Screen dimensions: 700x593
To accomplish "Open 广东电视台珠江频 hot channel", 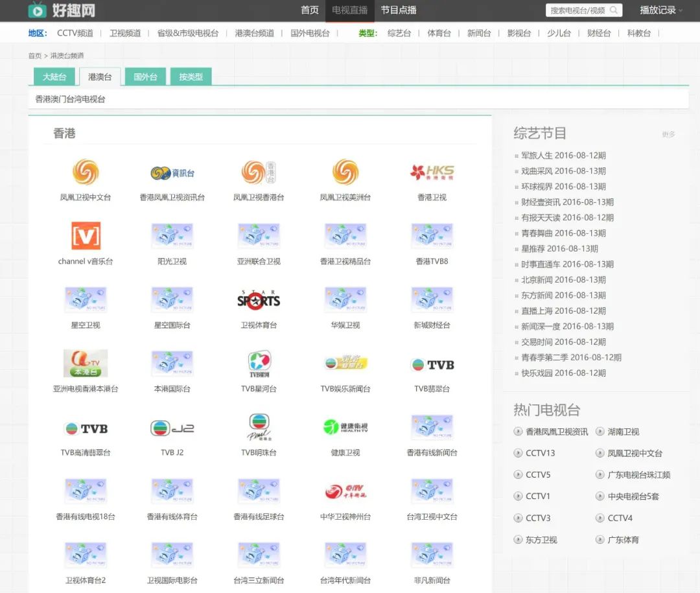I will [639, 474].
